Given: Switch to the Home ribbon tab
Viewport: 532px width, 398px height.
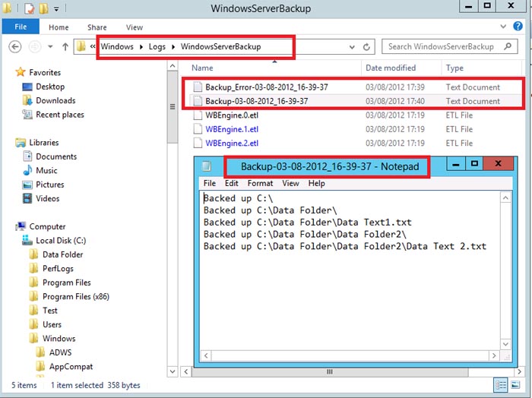Looking at the screenshot, I should click(x=59, y=27).
